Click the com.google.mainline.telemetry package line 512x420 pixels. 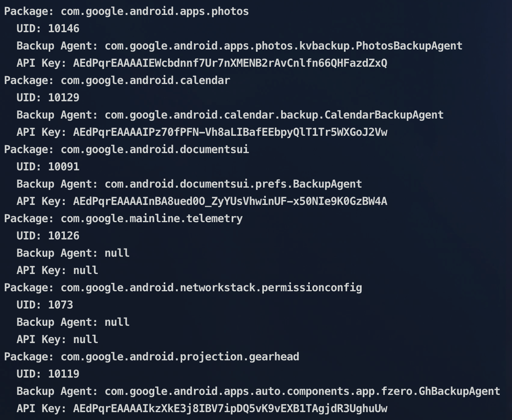(x=123, y=219)
